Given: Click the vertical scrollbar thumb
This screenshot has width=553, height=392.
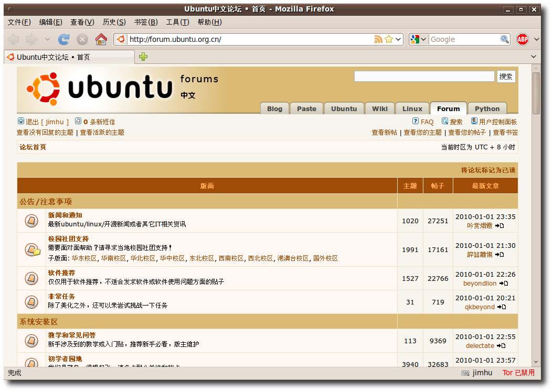Looking at the screenshot, I should tap(536, 93).
